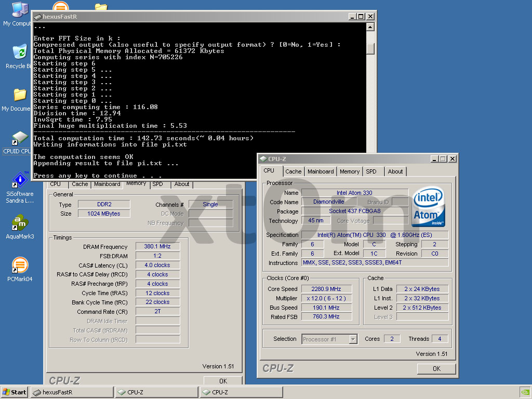Switch to Cache tab in front CPU-Z

294,171
